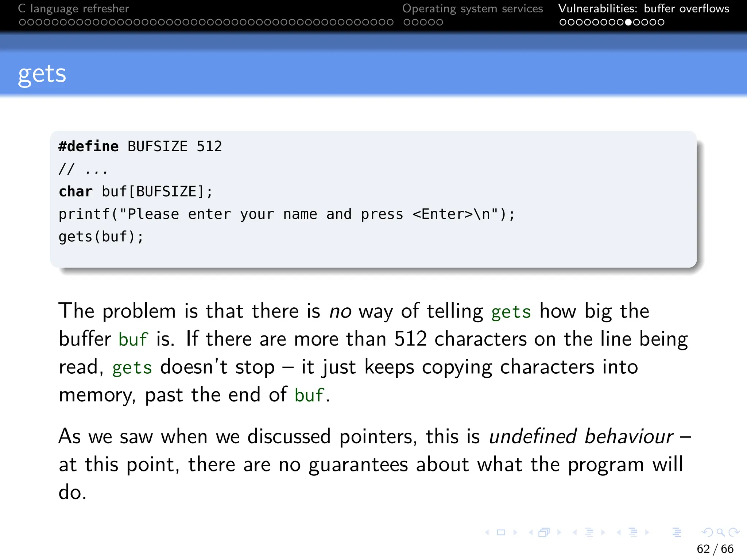Click green 'buf' ending the first paragraph
Viewport: 747px width, 560px height.
pyautogui.click(x=309, y=396)
